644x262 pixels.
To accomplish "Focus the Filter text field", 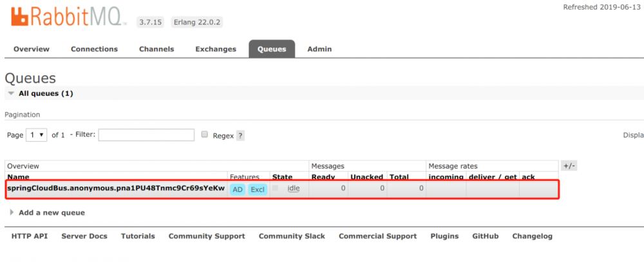I will point(146,135).
